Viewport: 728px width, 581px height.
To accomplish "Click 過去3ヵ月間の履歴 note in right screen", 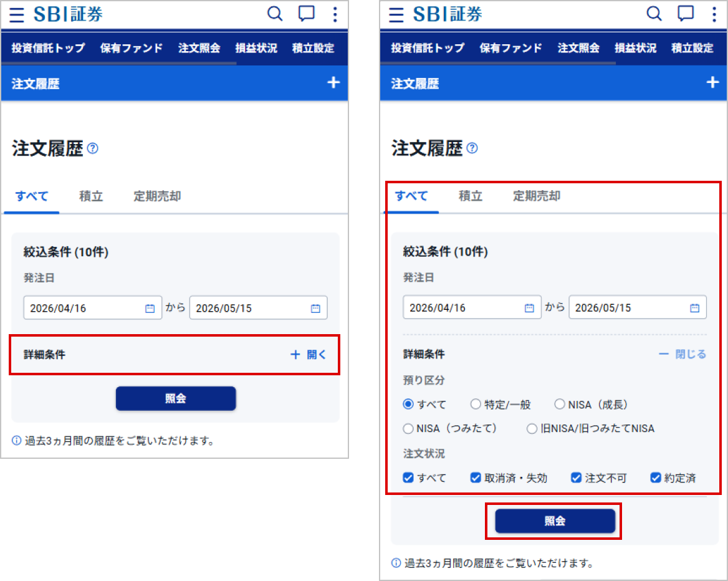I will click(492, 564).
